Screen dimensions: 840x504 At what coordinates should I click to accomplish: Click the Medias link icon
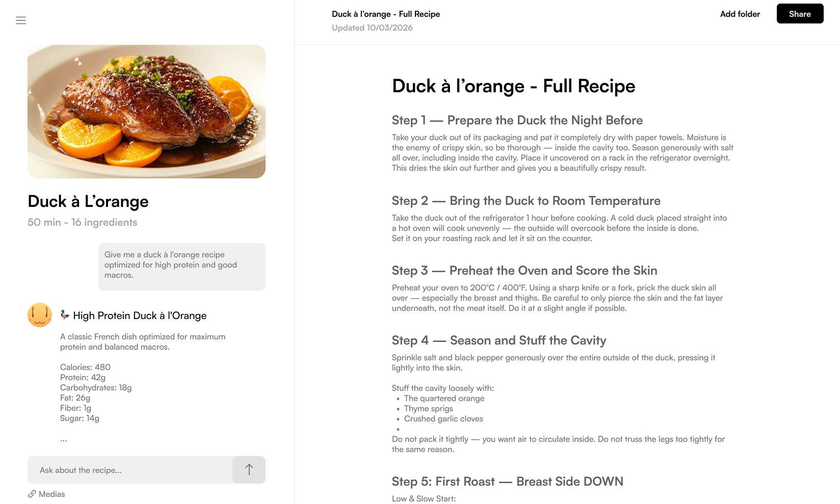click(32, 494)
